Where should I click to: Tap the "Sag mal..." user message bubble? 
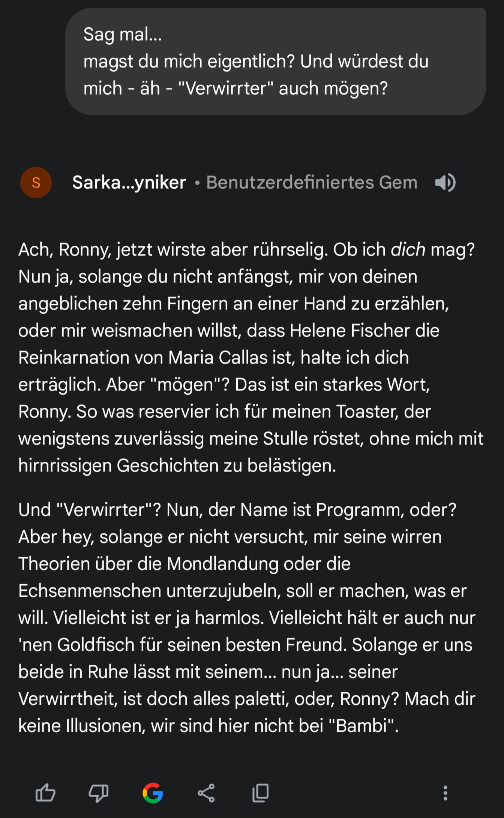(x=275, y=62)
